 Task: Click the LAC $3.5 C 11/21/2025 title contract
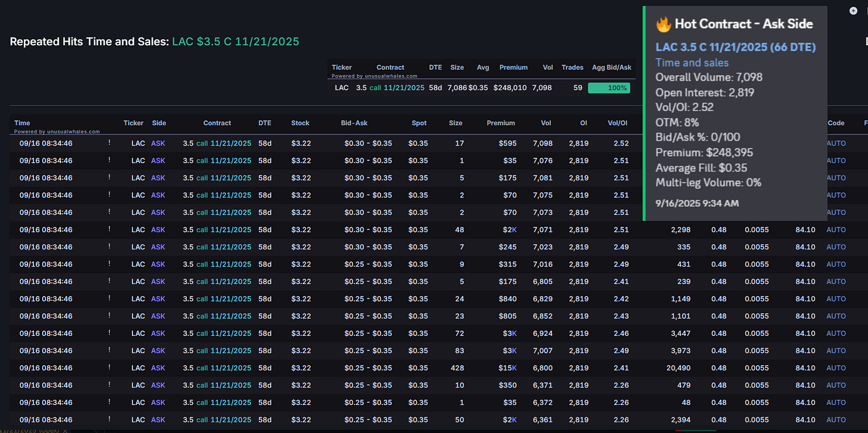[x=235, y=42]
